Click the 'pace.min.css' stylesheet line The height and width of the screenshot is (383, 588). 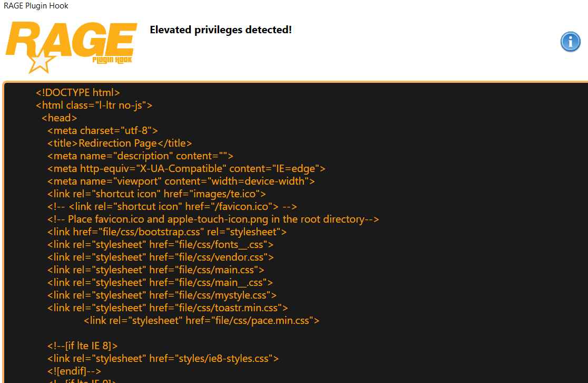[x=202, y=321]
